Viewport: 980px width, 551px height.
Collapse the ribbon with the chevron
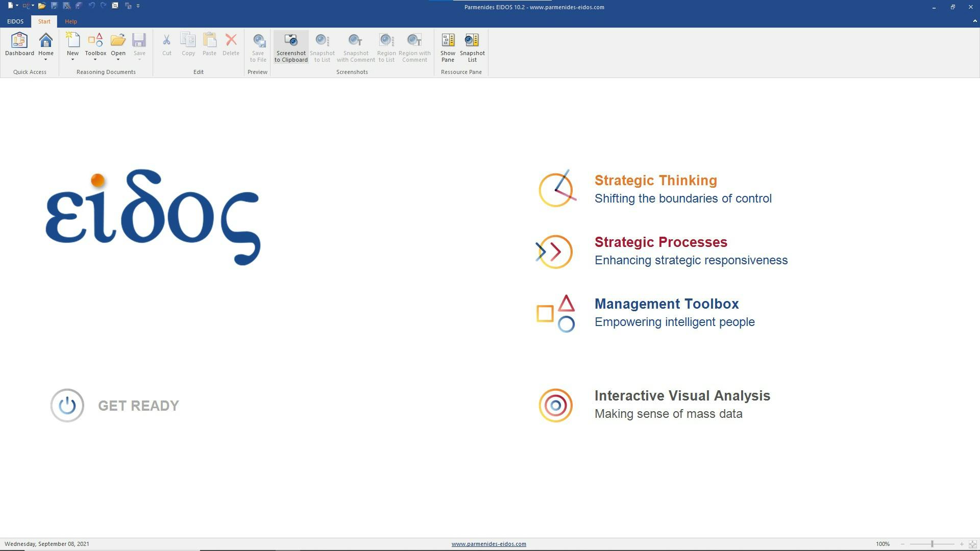coord(972,21)
